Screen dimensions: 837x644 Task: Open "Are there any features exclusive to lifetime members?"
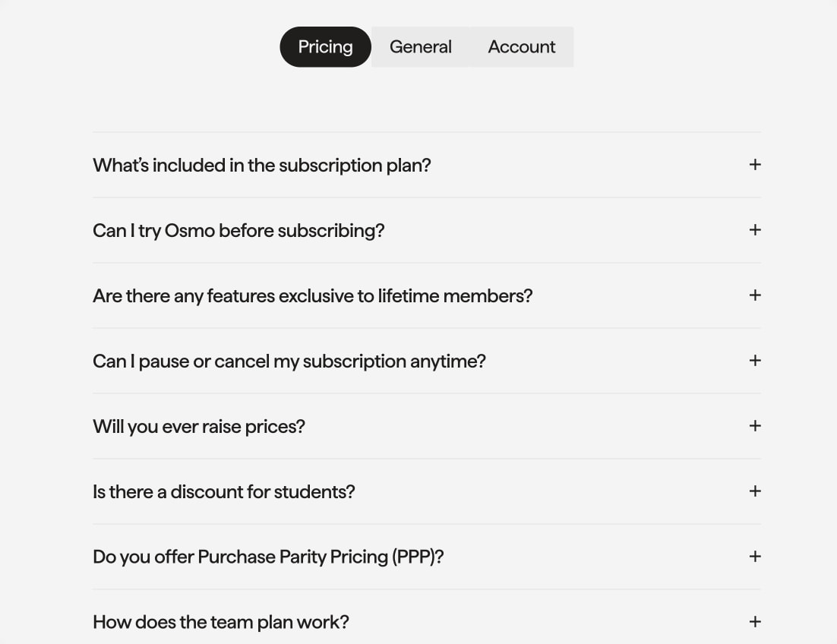tap(427, 295)
